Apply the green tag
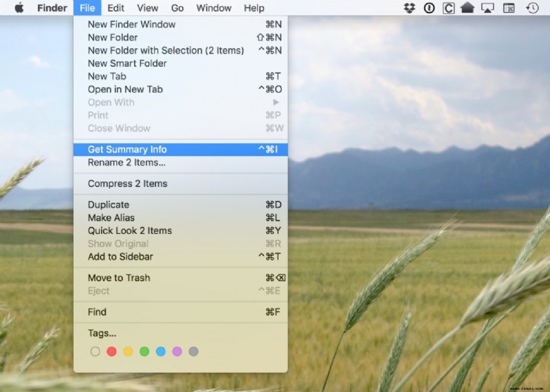The image size is (550, 392). pyautogui.click(x=144, y=351)
